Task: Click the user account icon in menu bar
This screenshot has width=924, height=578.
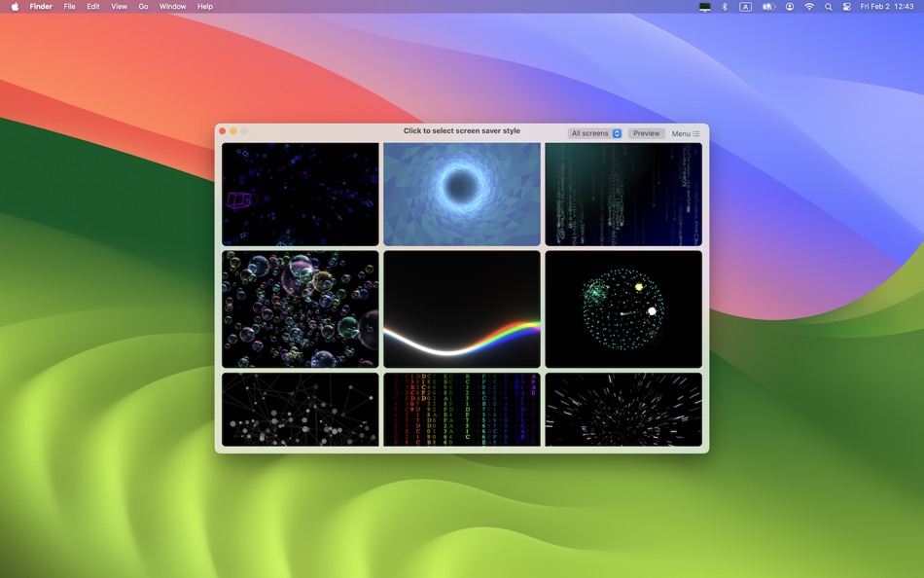Action: click(x=790, y=7)
